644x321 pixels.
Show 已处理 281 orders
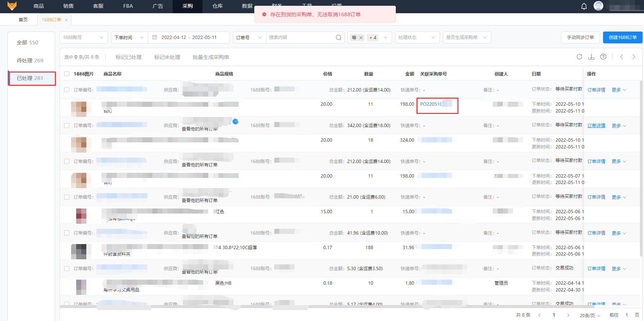pyautogui.click(x=31, y=78)
